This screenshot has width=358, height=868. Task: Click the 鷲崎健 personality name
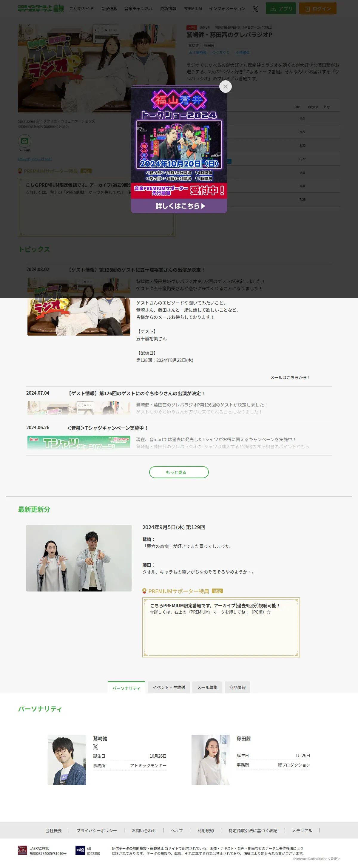(100, 739)
